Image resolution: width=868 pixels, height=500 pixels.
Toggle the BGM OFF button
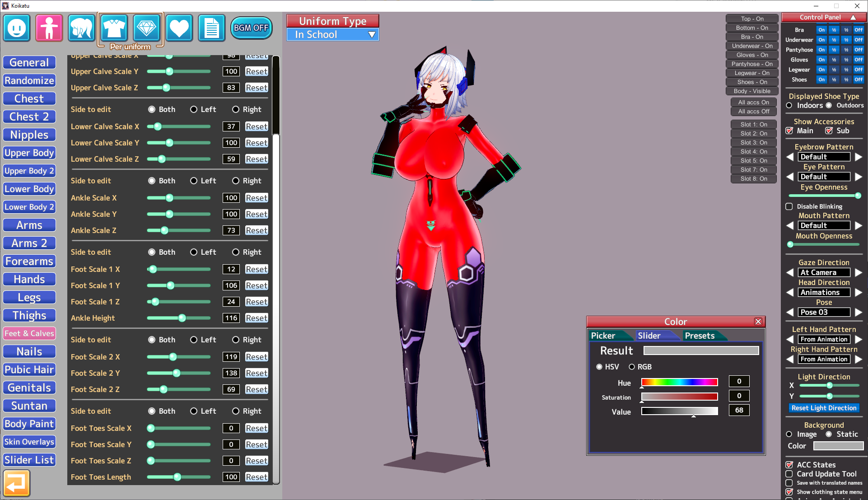coord(251,28)
